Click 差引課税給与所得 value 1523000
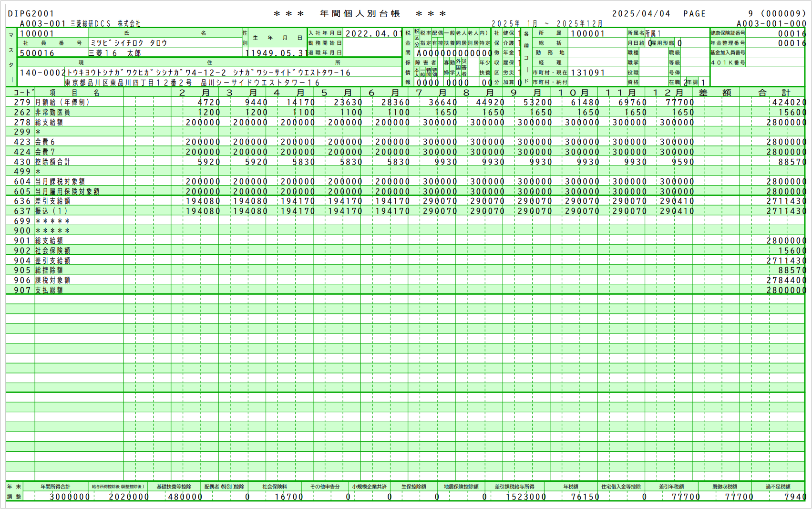The image size is (812, 509). pos(526,497)
